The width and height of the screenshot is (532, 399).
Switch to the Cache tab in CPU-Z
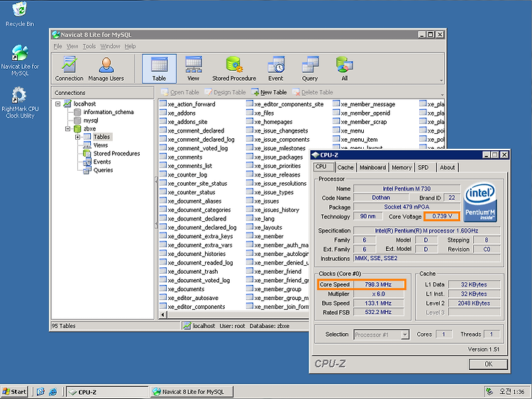345,167
